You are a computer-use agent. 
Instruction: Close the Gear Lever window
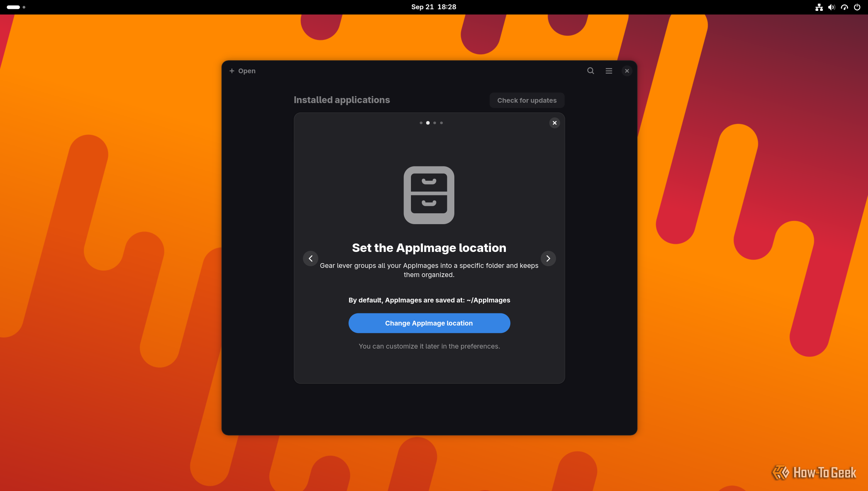pos(627,71)
